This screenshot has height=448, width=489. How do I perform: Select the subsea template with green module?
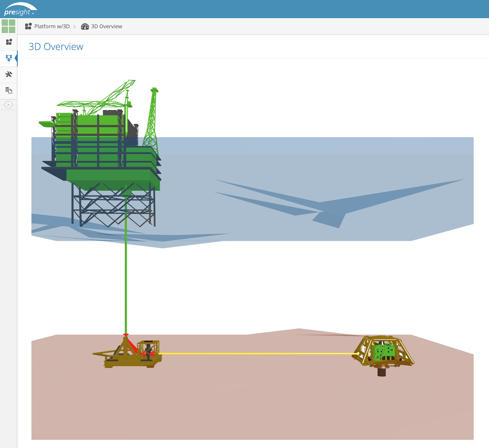383,355
